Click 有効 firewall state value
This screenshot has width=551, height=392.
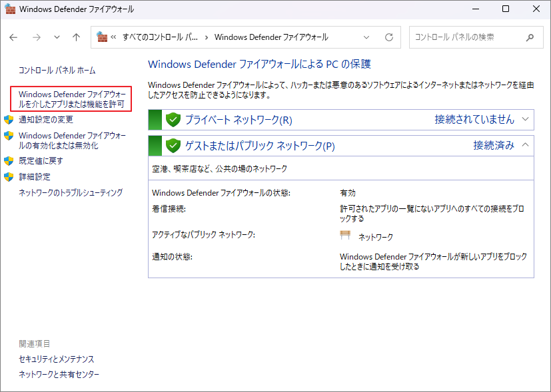point(348,192)
